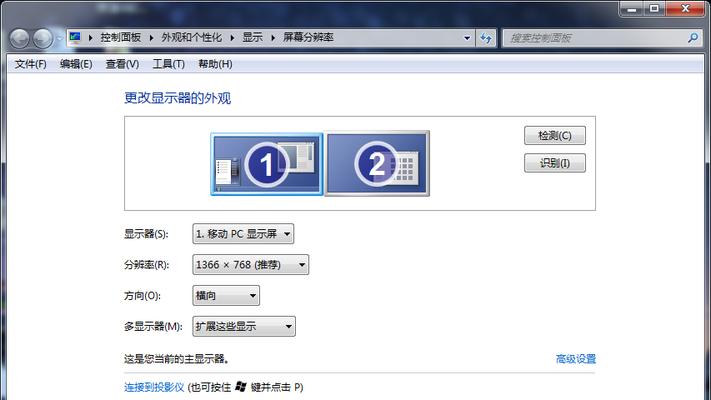711x400 pixels.
Task: Expand the arrow after 外观和个性化 breadcrumb
Action: point(232,38)
